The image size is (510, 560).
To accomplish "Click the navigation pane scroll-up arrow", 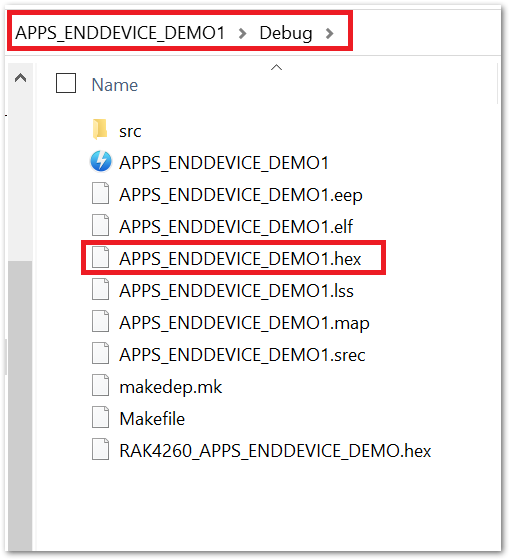I will click(20, 78).
